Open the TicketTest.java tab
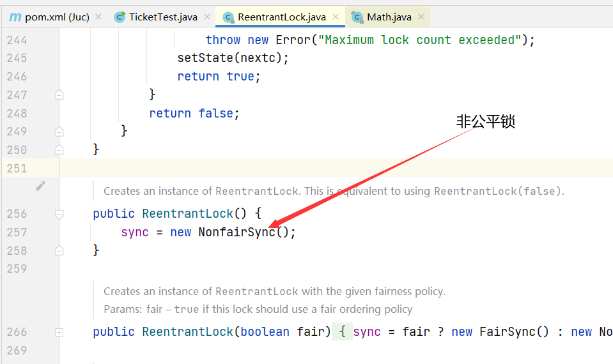The height and width of the screenshot is (364, 613). point(163,17)
